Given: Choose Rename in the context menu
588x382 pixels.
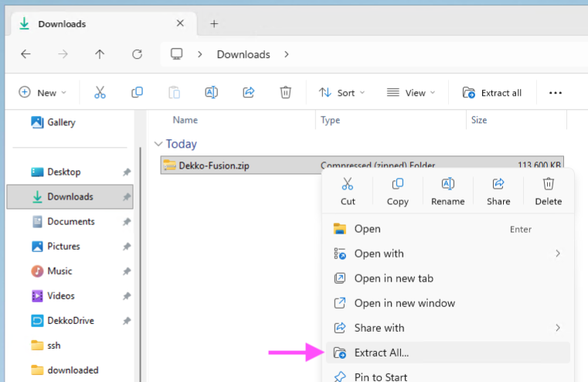Looking at the screenshot, I should pos(447,191).
